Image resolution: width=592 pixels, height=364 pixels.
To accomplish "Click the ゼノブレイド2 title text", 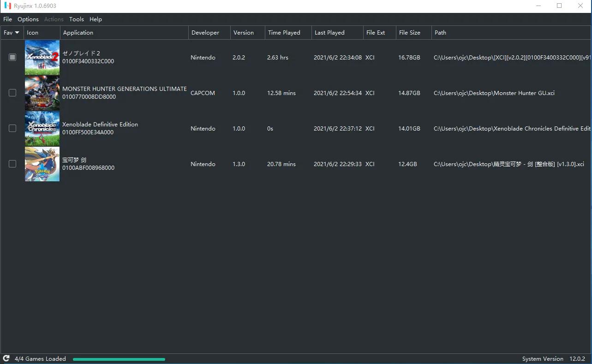I will [81, 54].
